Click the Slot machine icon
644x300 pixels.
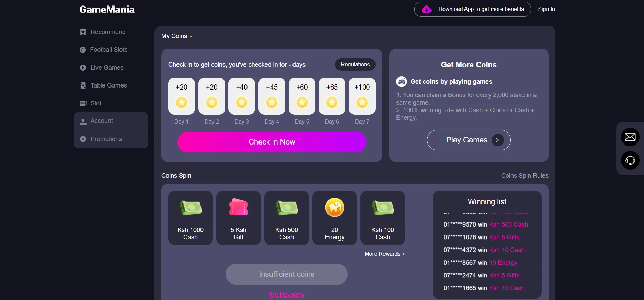tap(83, 103)
